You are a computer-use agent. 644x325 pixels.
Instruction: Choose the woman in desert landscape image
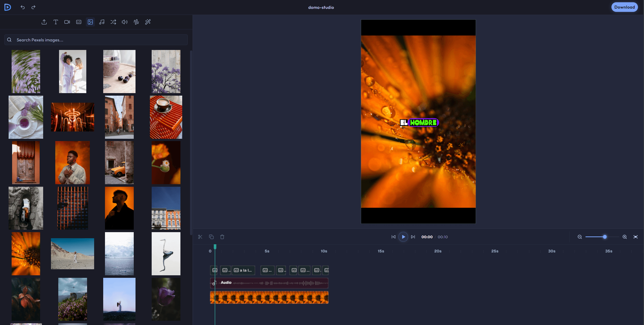[x=73, y=254]
